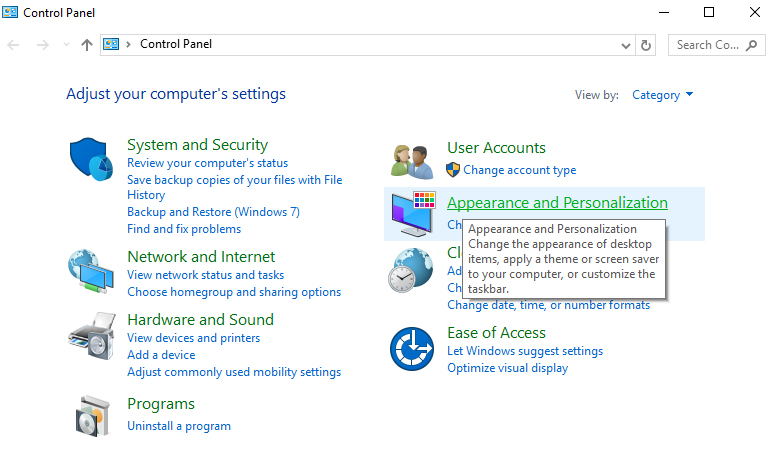772x472 pixels.
Task: Click the Clock and Region globe icon
Action: pyautogui.click(x=411, y=270)
